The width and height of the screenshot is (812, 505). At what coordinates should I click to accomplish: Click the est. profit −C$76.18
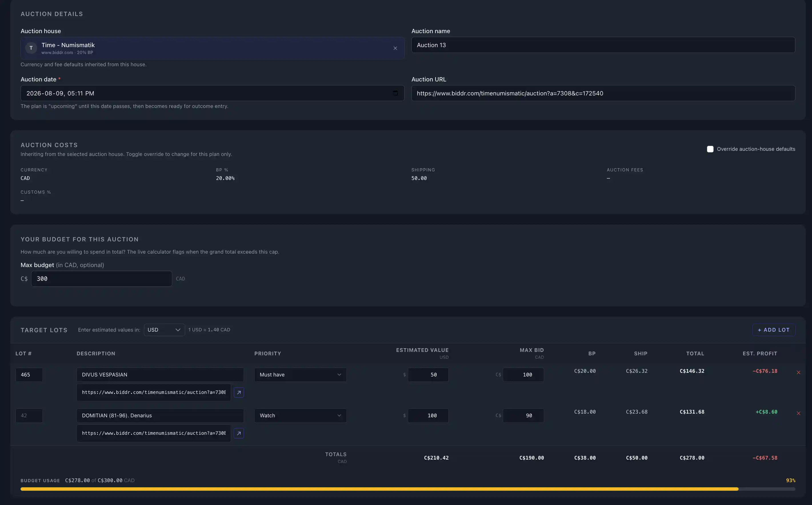point(765,371)
